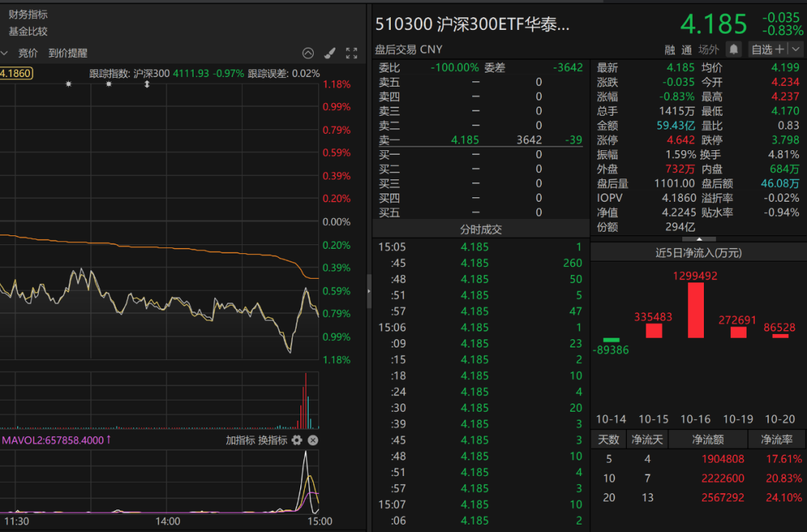Screen dimensions: 807x532
Task: Click the 融 margin trading tag
Action: 670,50
